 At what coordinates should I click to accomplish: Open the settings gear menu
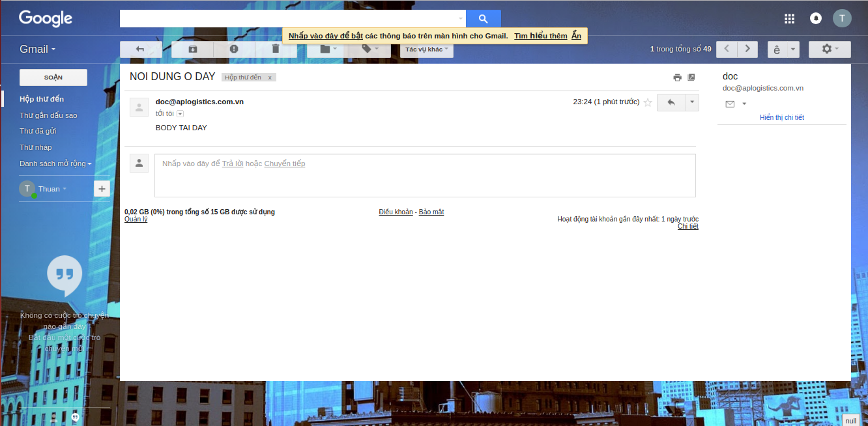point(828,49)
